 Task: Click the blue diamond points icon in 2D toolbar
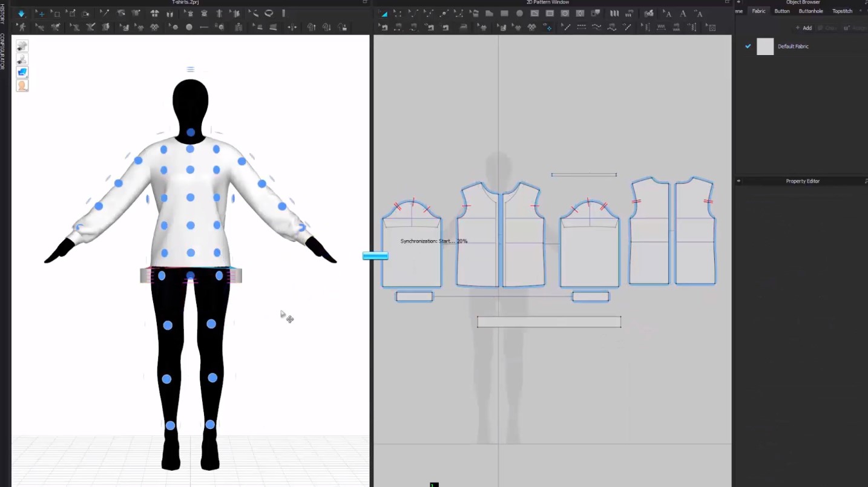[x=547, y=27]
